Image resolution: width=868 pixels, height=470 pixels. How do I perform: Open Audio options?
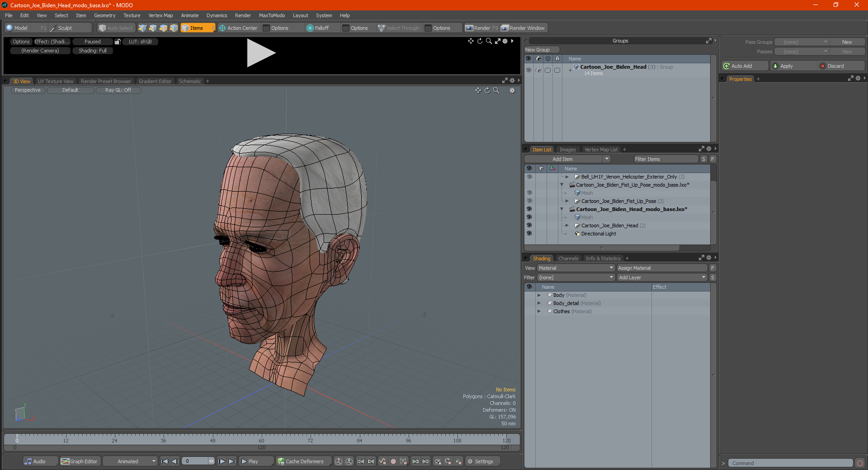[x=39, y=461]
